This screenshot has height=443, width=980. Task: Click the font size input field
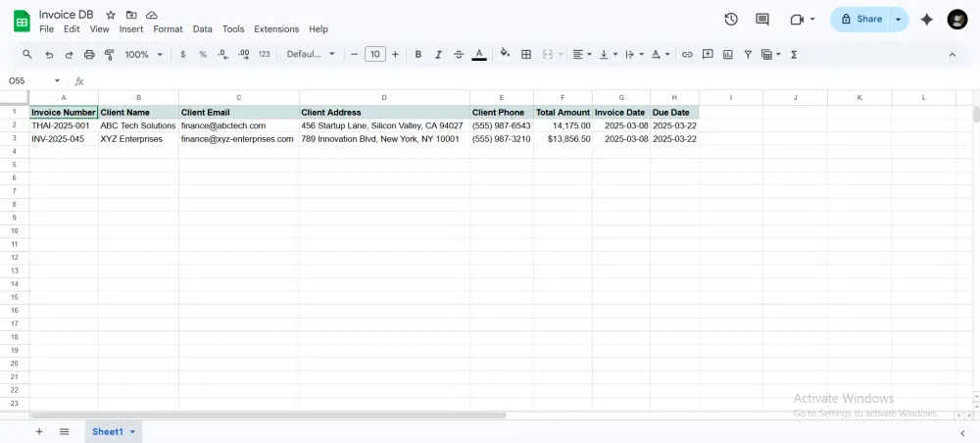coord(375,54)
